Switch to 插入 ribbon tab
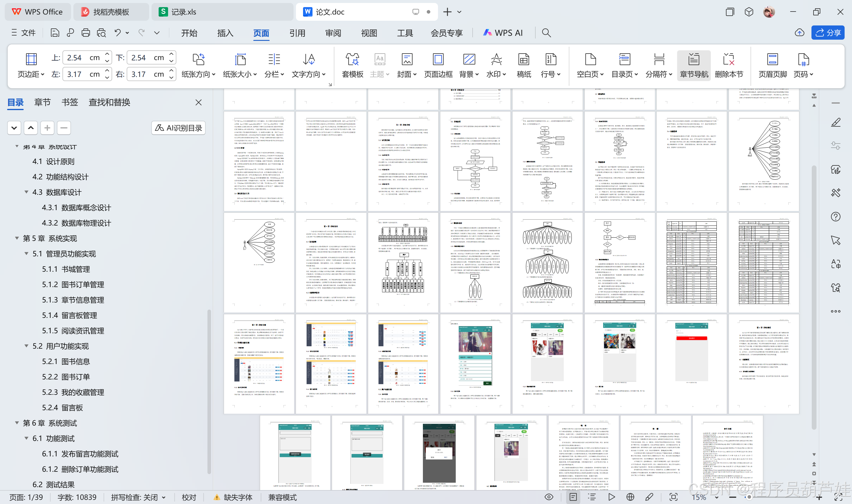 click(225, 33)
